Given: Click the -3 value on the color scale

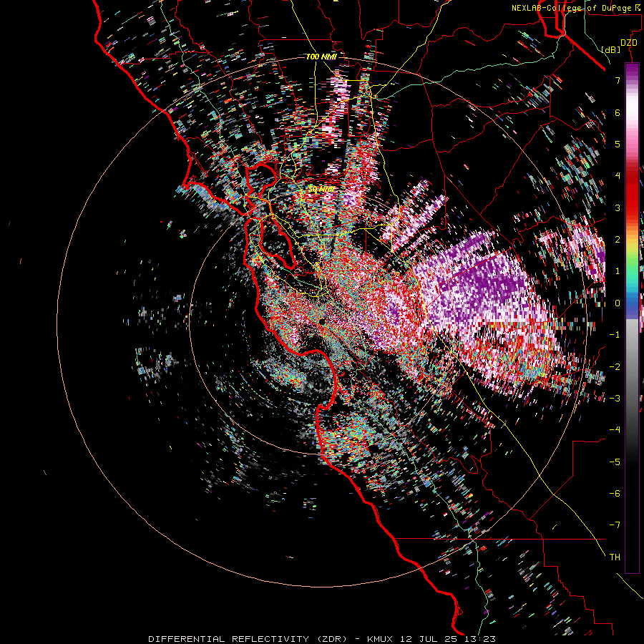Looking at the screenshot, I should pos(615,399).
